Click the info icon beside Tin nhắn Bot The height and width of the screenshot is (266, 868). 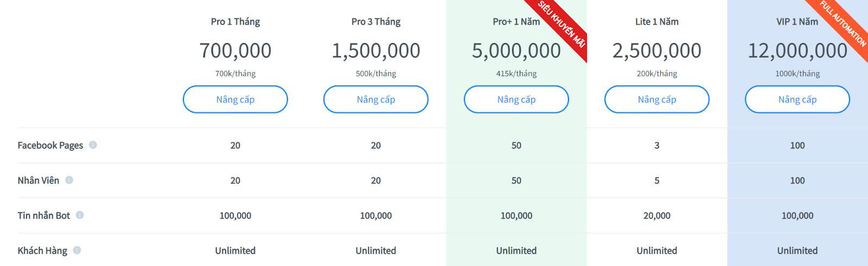[x=80, y=215]
